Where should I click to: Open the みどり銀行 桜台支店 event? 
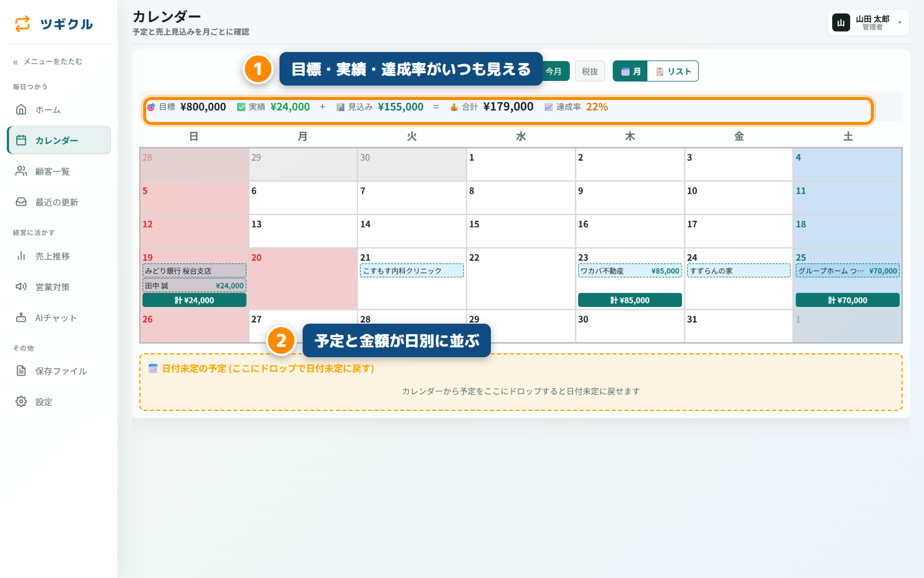[x=195, y=271]
